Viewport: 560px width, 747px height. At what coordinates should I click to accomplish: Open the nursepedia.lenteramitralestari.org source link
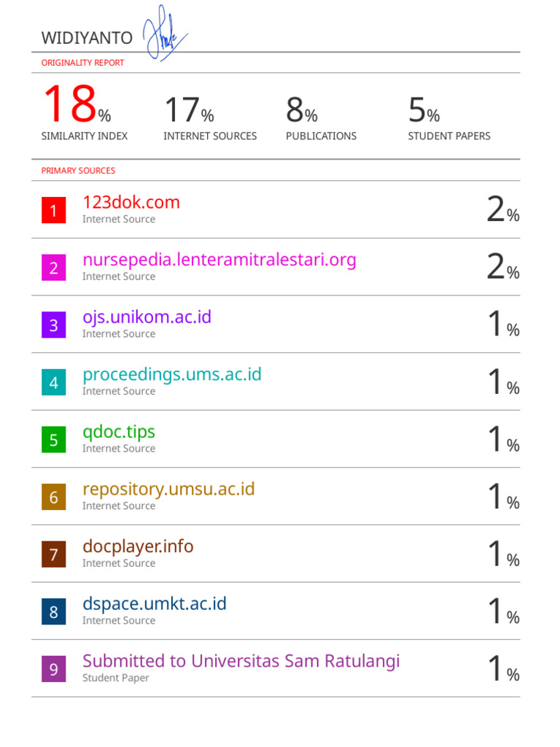click(219, 260)
